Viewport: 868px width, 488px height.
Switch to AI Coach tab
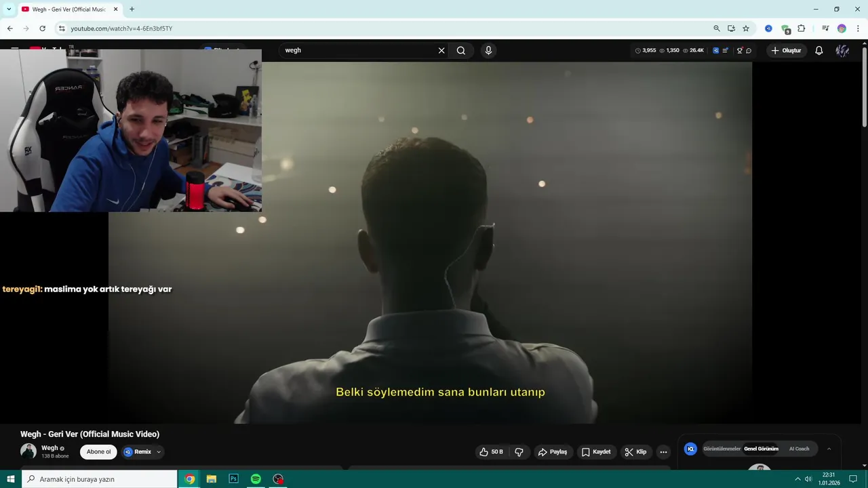click(799, 449)
